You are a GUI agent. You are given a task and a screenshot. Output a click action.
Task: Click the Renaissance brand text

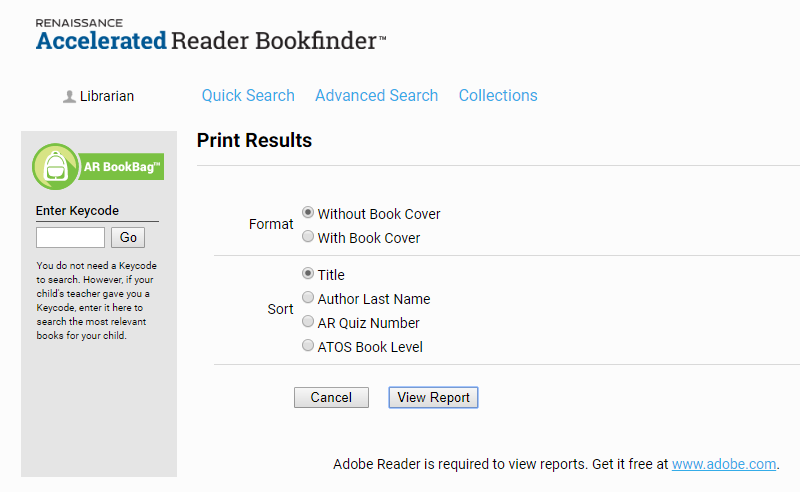(79, 23)
